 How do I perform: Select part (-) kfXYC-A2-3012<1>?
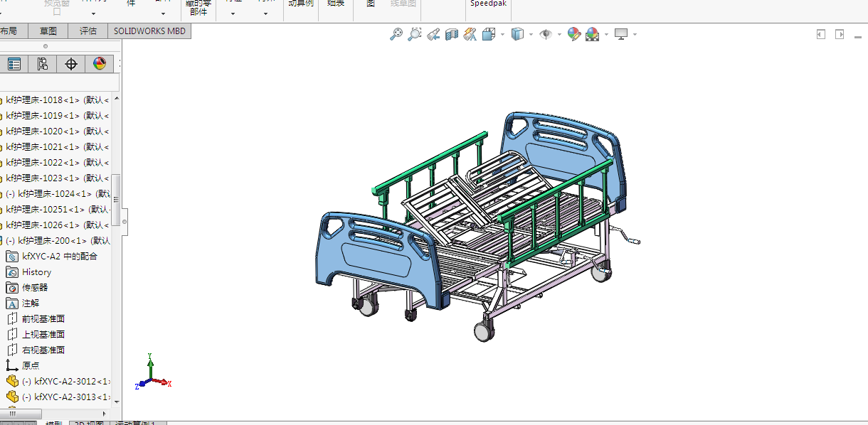pos(59,382)
